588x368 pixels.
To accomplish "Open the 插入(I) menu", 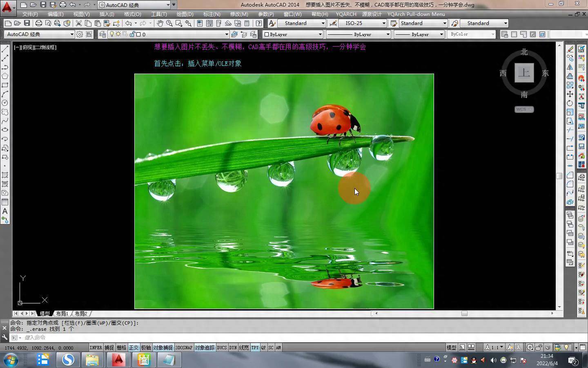I will tap(107, 14).
